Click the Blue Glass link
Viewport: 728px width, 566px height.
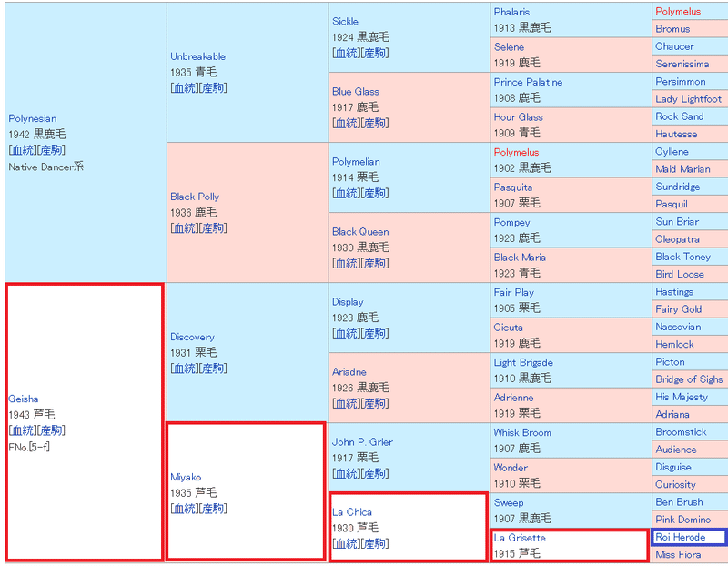pos(356,92)
